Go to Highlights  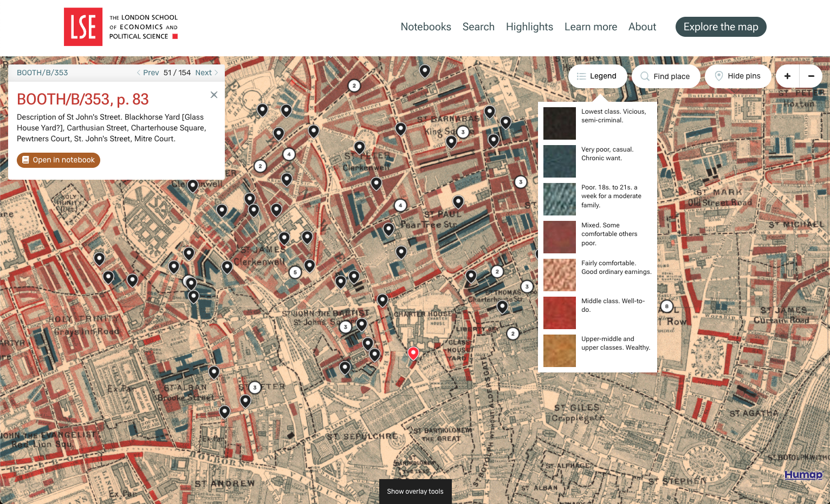click(x=529, y=27)
